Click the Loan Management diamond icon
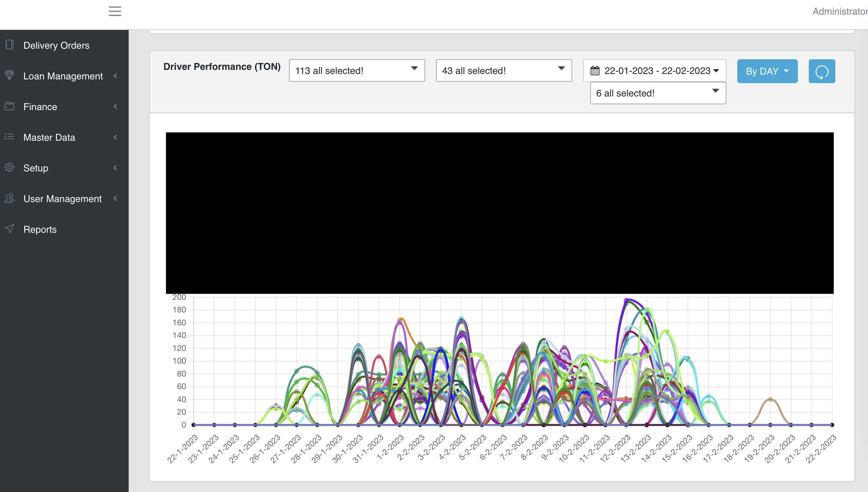Image resolution: width=868 pixels, height=492 pixels. pyautogui.click(x=10, y=75)
